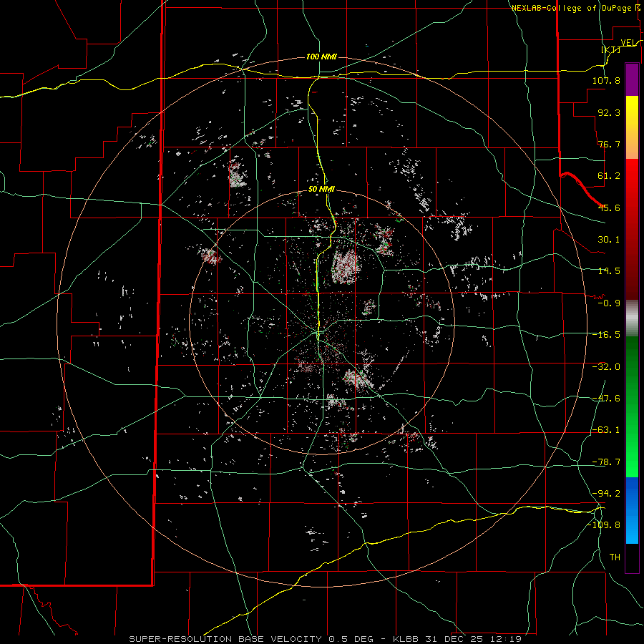The width and height of the screenshot is (644, 644).
Task: Click the -16.5 velocity scale value
Action: 606,335
